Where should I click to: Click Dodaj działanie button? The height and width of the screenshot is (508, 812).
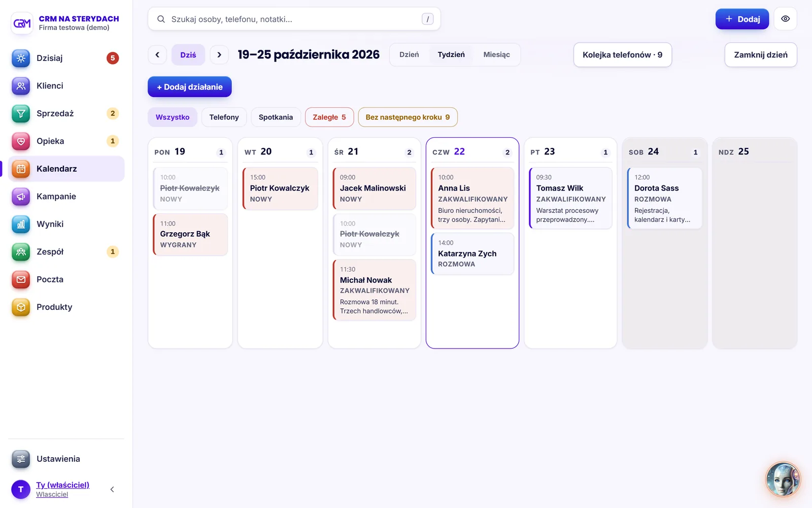pos(190,87)
